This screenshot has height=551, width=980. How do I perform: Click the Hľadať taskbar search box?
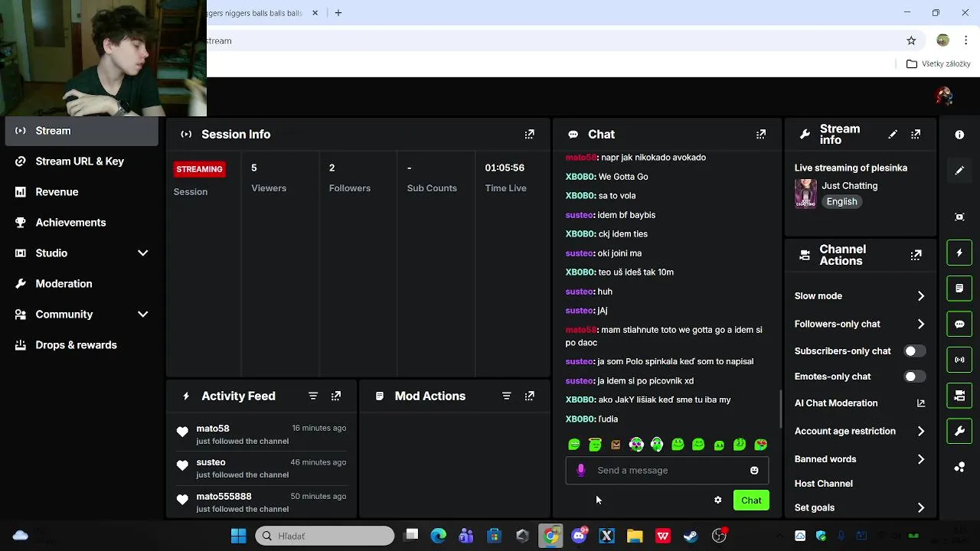(325, 536)
